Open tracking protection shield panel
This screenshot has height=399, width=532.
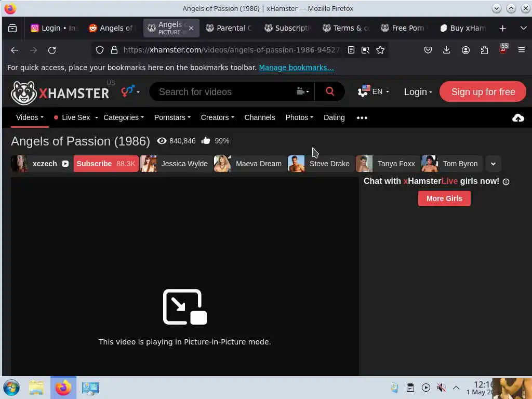99,50
